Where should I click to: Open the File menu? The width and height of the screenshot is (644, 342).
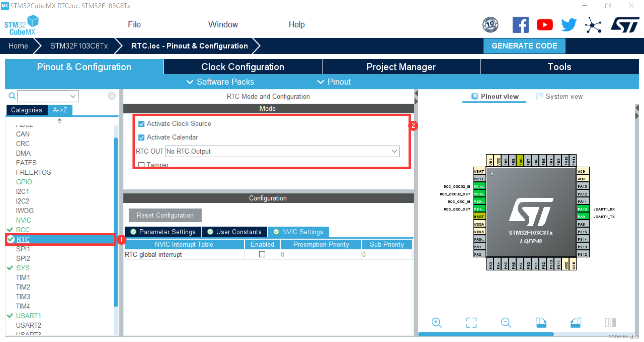134,24
